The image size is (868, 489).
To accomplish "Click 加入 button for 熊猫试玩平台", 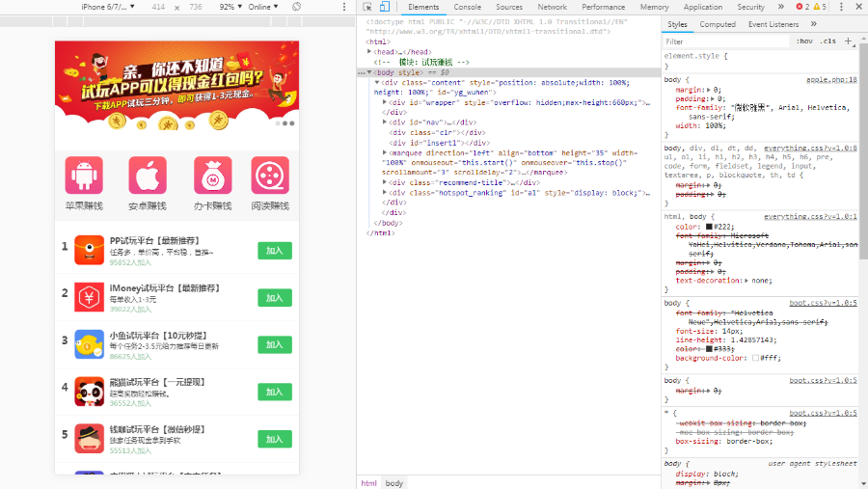I will (275, 392).
